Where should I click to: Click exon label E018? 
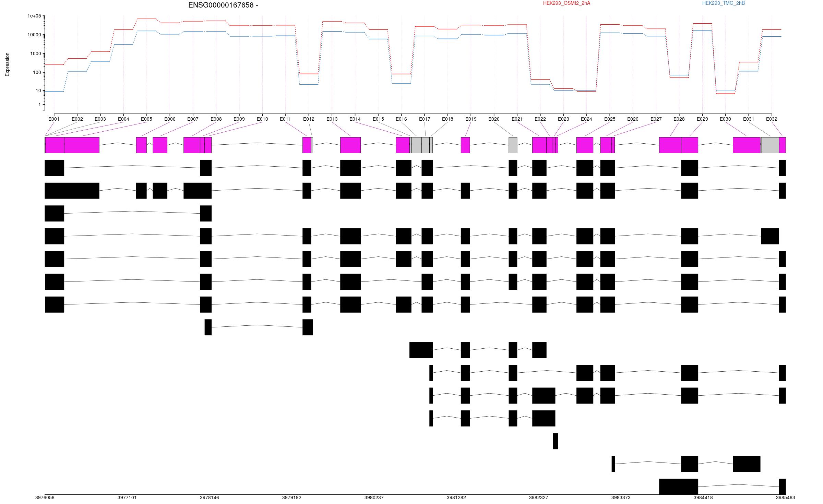448,119
